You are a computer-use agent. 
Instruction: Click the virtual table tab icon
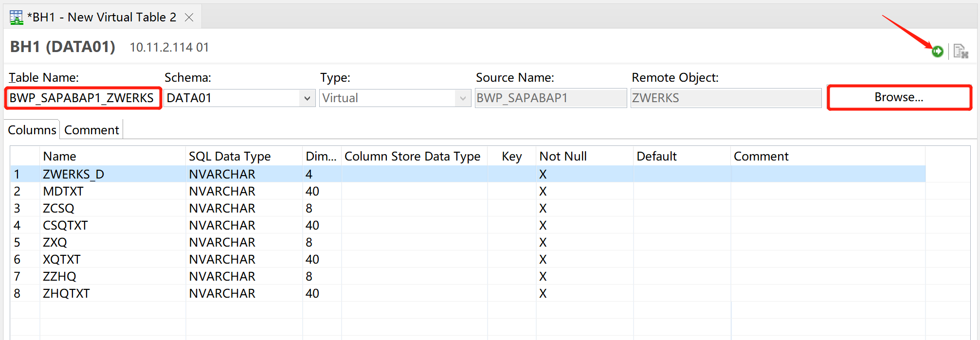(16, 18)
